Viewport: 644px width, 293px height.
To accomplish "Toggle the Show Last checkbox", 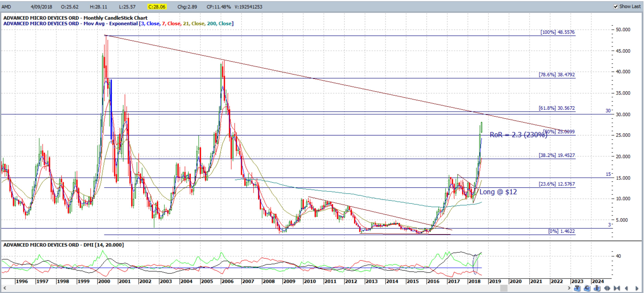I will pyautogui.click(x=616, y=7).
